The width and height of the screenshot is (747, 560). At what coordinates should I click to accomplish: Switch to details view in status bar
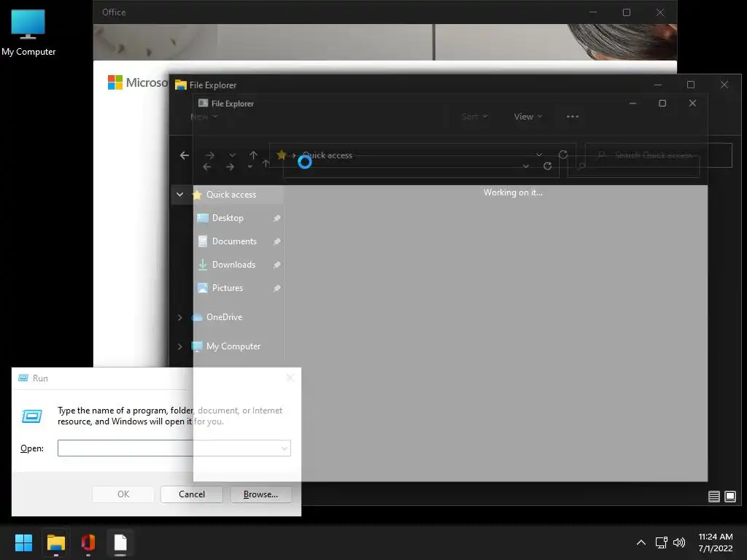click(x=713, y=497)
